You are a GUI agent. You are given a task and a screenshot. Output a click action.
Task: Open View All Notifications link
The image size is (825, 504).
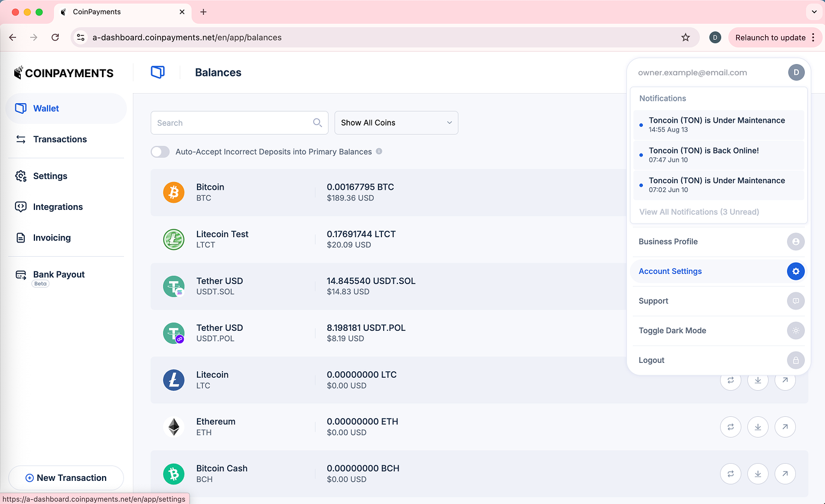(699, 212)
